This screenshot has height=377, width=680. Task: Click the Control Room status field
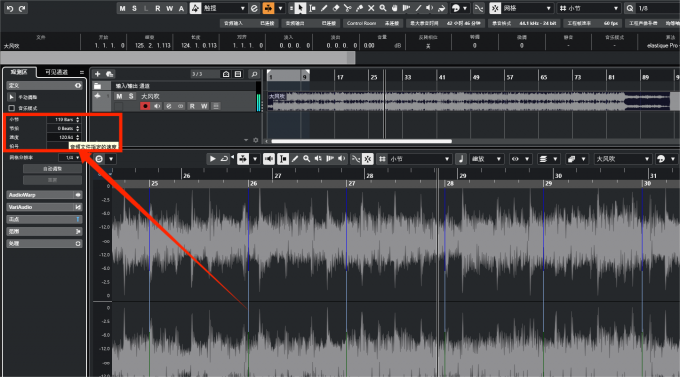[x=373, y=23]
